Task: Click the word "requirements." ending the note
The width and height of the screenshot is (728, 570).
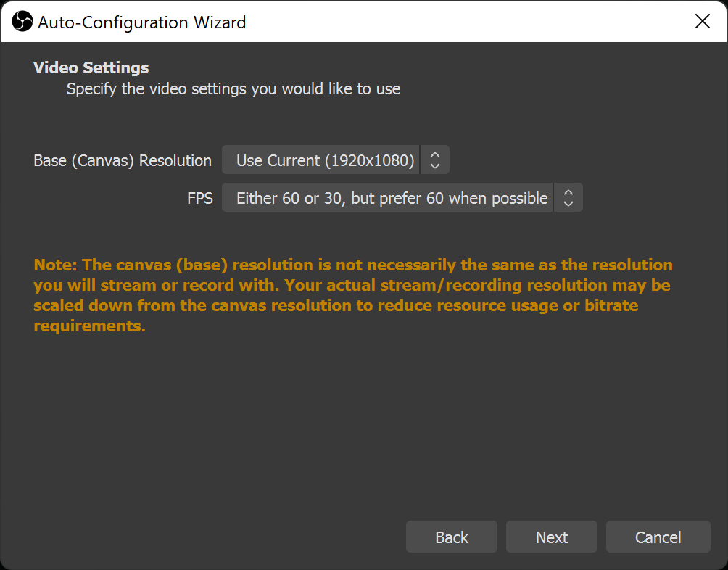Action: [x=90, y=326]
